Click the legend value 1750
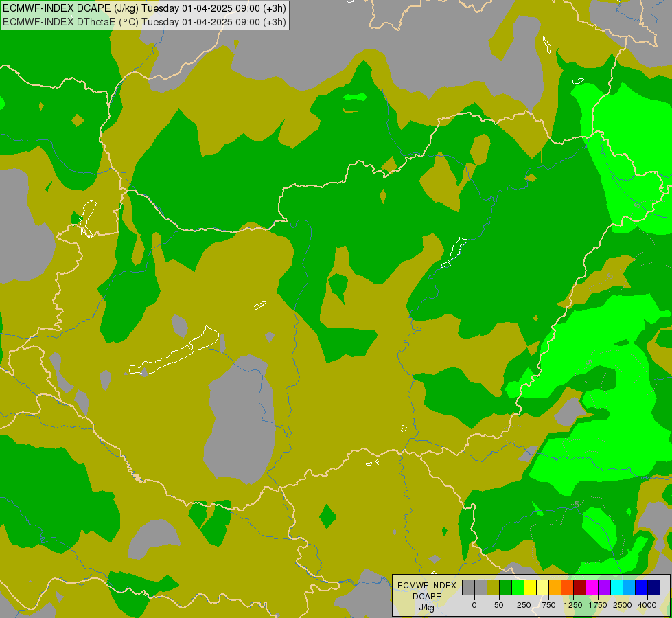Viewport: 672px width, 618px height. 598,605
